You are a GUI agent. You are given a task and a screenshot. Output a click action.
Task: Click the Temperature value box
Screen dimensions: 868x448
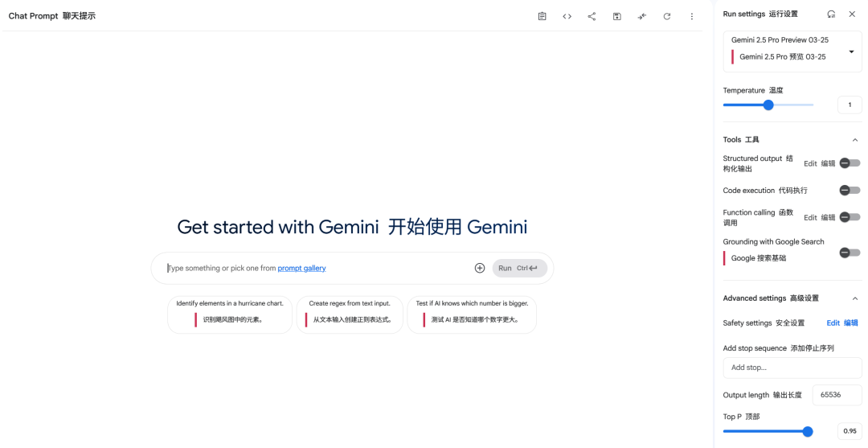(850, 105)
